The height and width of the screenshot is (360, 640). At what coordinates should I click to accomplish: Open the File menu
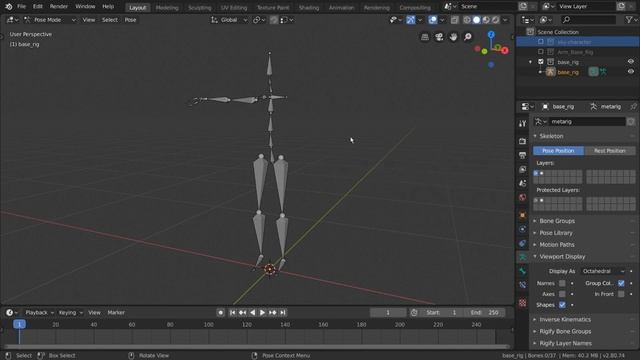tap(21, 7)
